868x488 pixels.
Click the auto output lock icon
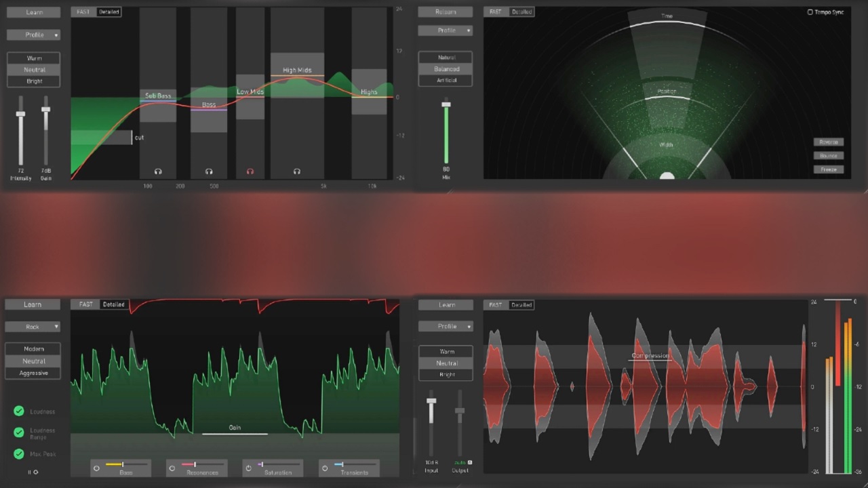coord(469,463)
